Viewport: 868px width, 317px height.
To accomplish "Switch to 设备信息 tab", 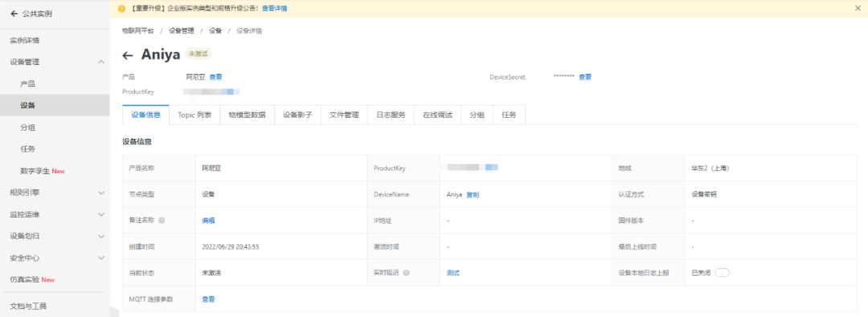I will tap(145, 115).
